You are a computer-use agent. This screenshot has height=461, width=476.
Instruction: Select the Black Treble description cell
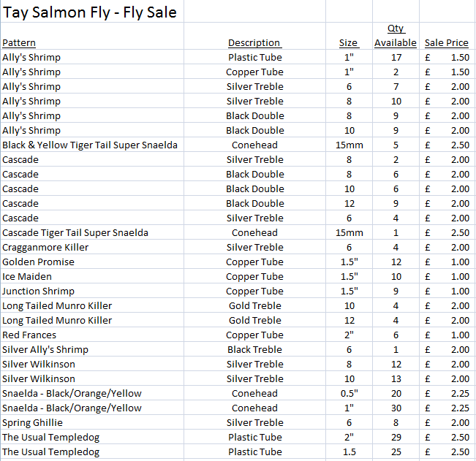[254, 349]
